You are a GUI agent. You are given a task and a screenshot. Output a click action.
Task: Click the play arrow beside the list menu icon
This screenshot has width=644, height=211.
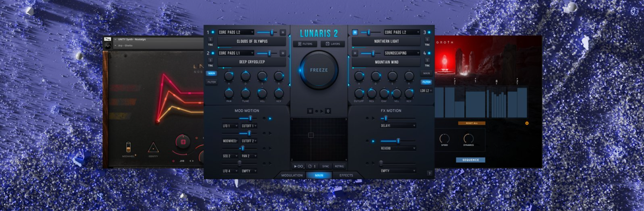click(322, 111)
